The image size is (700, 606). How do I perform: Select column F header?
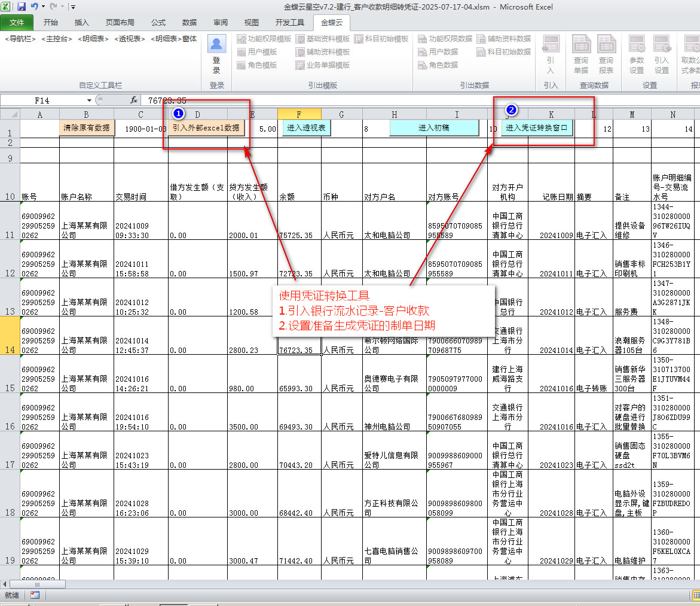299,114
